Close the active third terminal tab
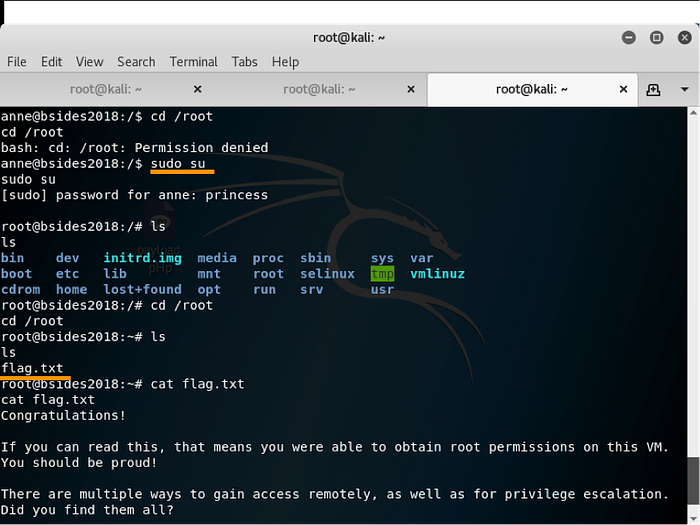700x525 pixels. pyautogui.click(x=621, y=89)
